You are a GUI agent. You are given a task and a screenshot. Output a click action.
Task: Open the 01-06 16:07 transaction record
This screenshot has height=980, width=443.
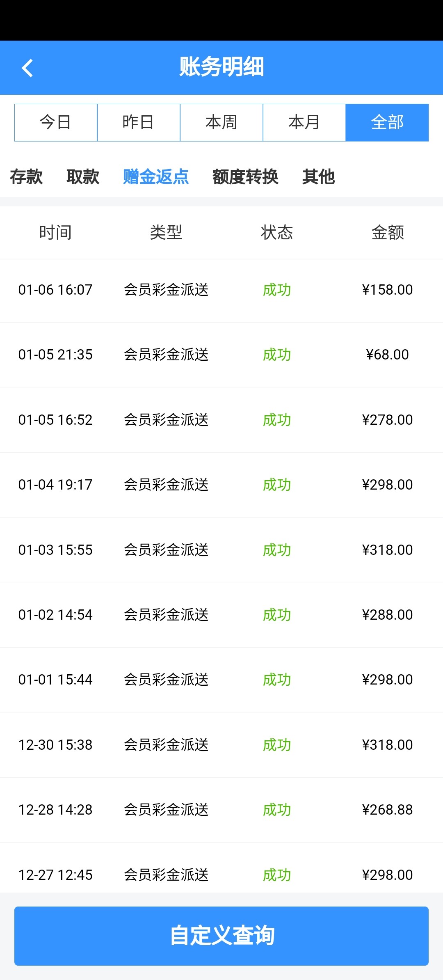(221, 290)
